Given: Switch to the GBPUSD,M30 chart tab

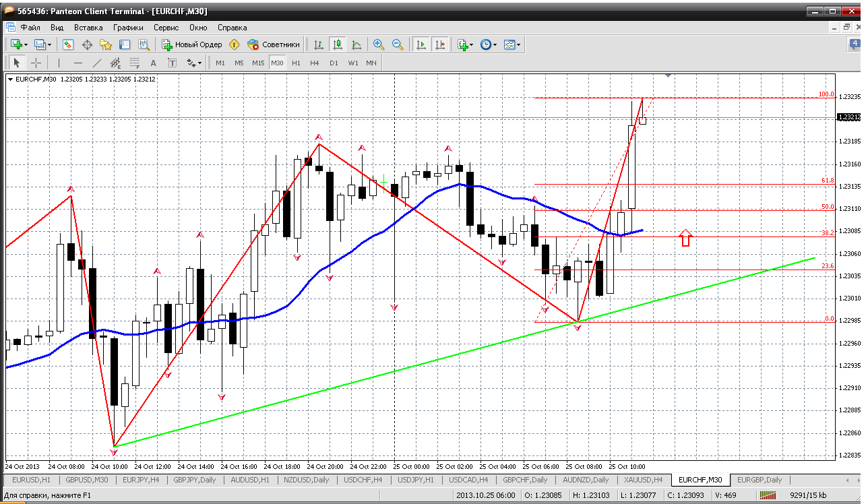Looking at the screenshot, I should point(87,480).
